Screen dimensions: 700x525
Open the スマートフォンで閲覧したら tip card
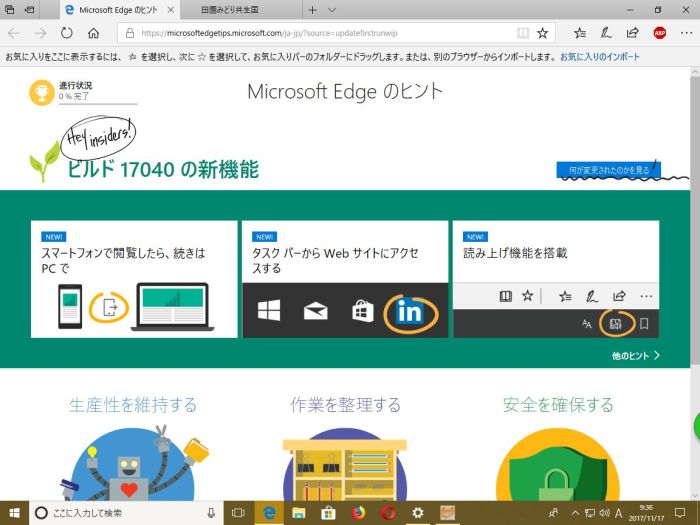point(134,279)
